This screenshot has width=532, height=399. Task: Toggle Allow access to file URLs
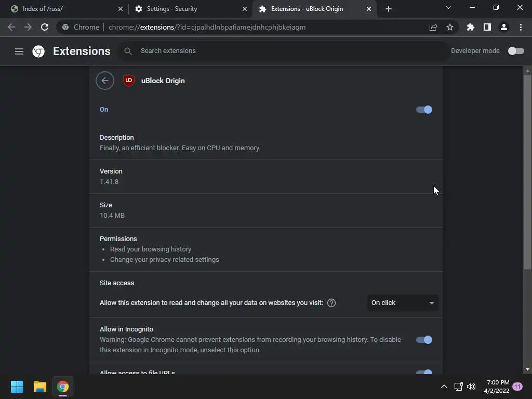tap(424, 372)
